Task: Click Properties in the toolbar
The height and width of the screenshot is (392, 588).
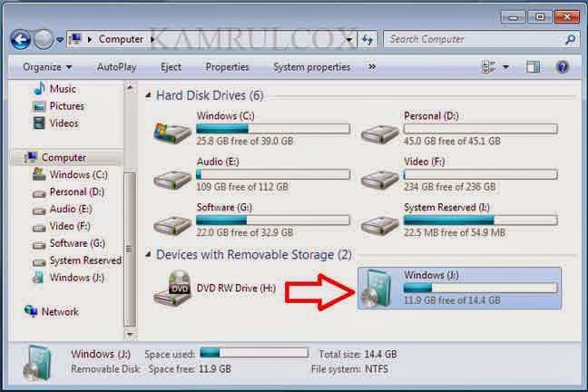Action: pos(227,67)
